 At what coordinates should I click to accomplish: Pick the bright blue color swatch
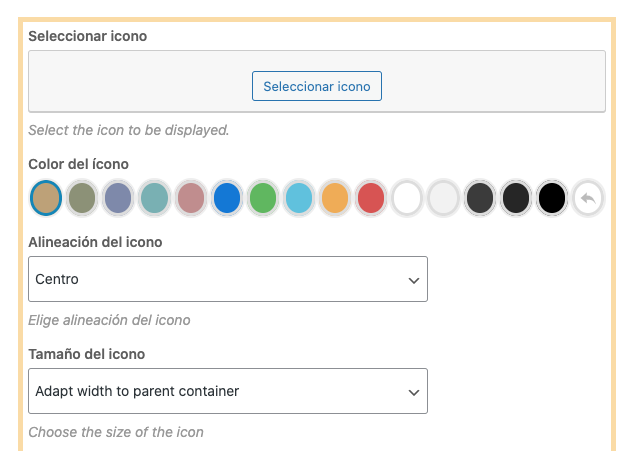227,198
